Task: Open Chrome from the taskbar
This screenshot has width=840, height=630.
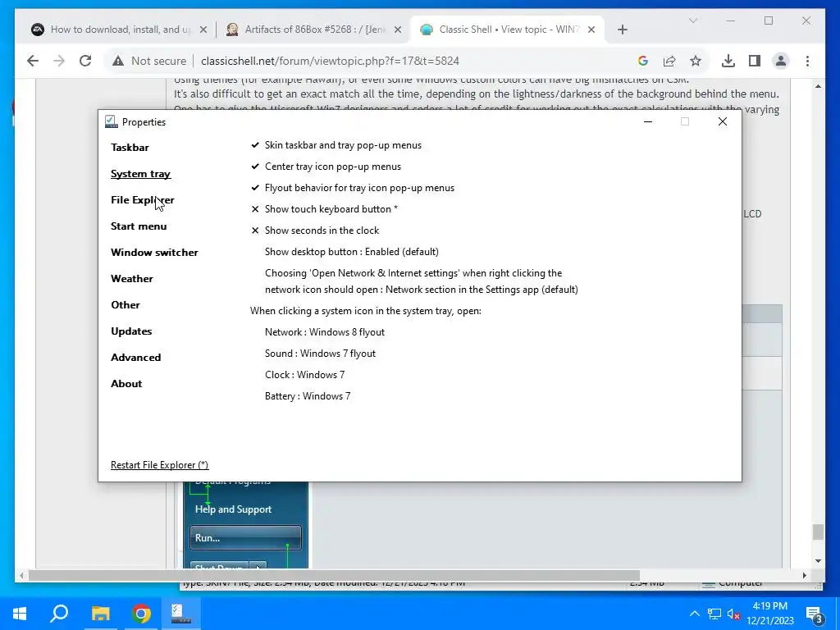Action: click(141, 614)
